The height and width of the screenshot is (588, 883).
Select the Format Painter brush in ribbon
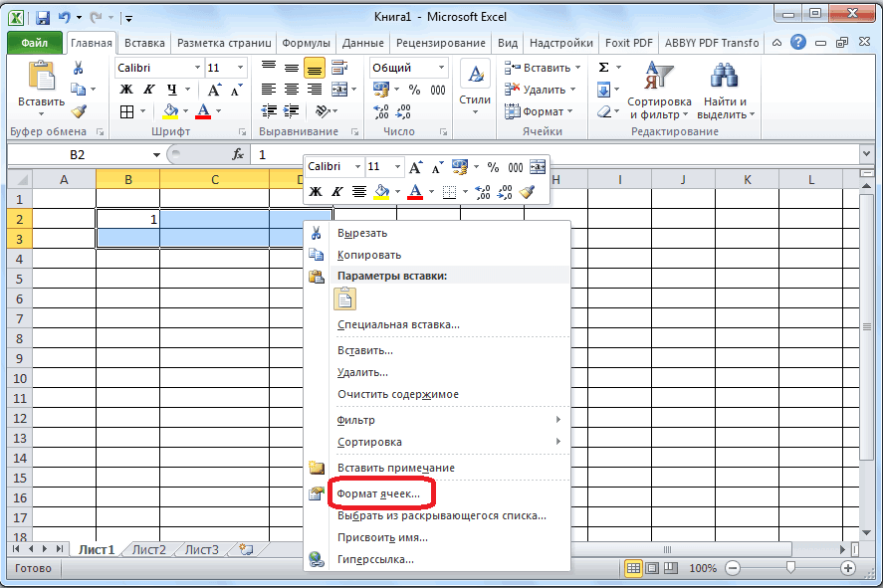pyautogui.click(x=79, y=111)
